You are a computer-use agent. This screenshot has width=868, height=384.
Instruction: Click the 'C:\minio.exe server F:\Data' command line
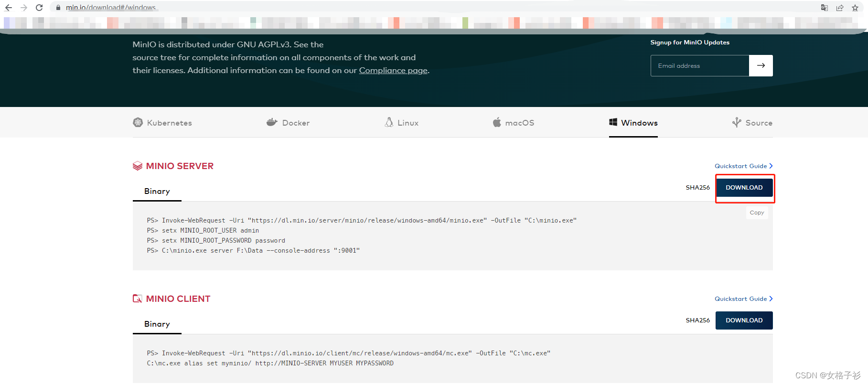(253, 251)
